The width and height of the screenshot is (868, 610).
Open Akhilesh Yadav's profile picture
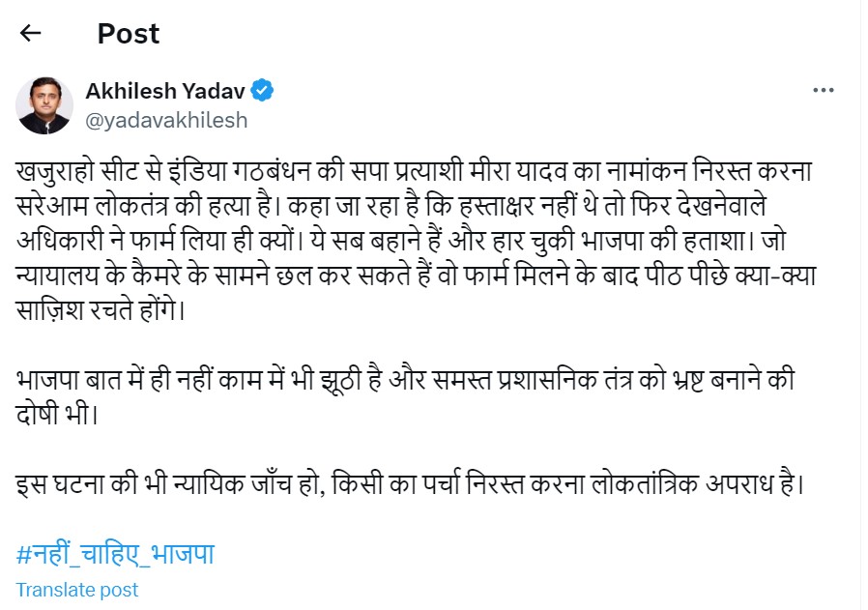click(x=44, y=104)
